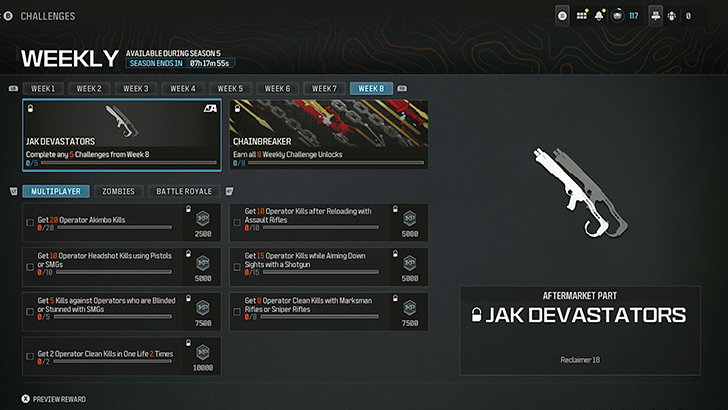The height and width of the screenshot is (410, 728).
Task: Switch to the Week 3 tab
Action: (x=136, y=88)
